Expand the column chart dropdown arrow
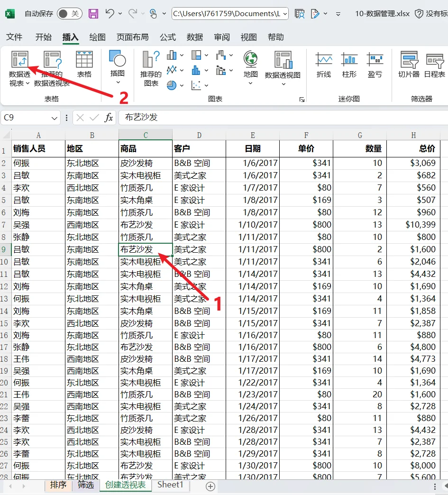Image resolution: width=448 pixels, height=495 pixels. click(x=182, y=55)
